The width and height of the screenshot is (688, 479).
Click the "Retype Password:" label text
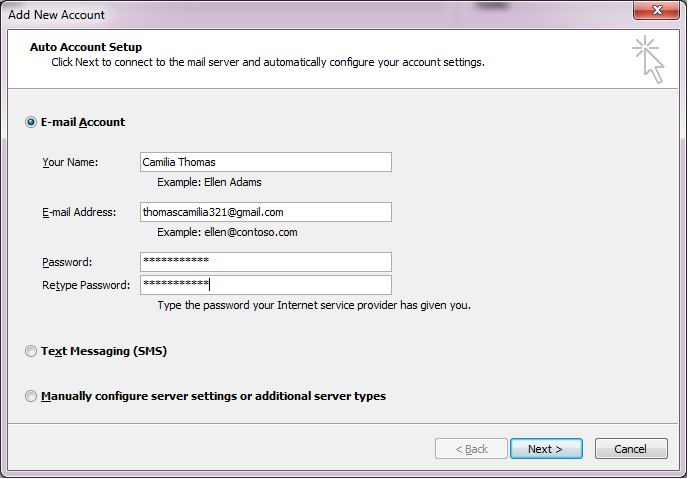point(86,285)
